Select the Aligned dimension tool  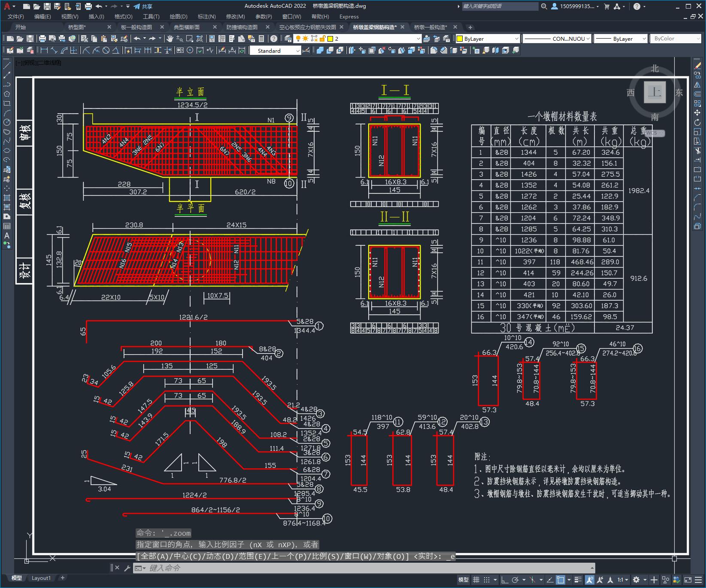click(x=54, y=51)
